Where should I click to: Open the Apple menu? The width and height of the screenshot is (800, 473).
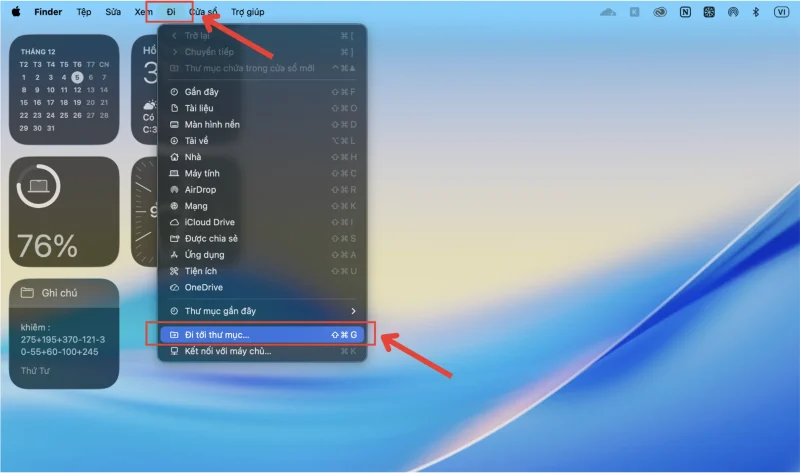pos(16,12)
